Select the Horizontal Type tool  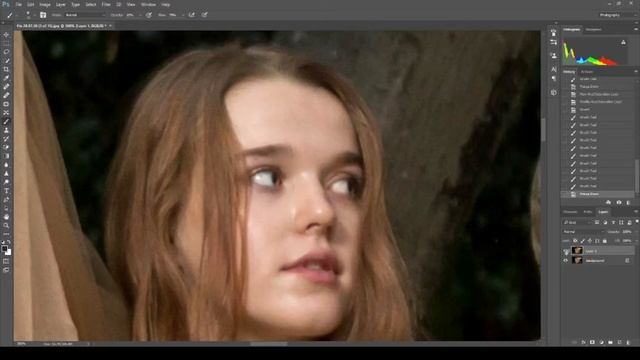pyautogui.click(x=6, y=191)
